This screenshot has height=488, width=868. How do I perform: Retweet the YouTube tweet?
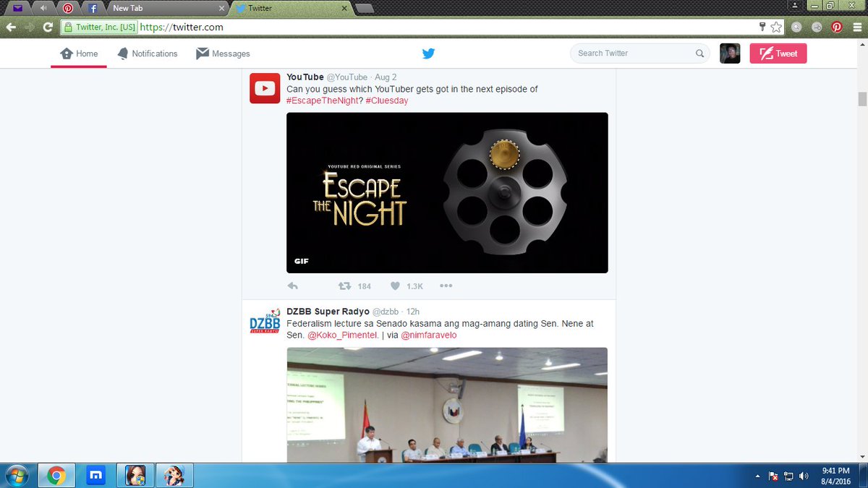pos(345,286)
